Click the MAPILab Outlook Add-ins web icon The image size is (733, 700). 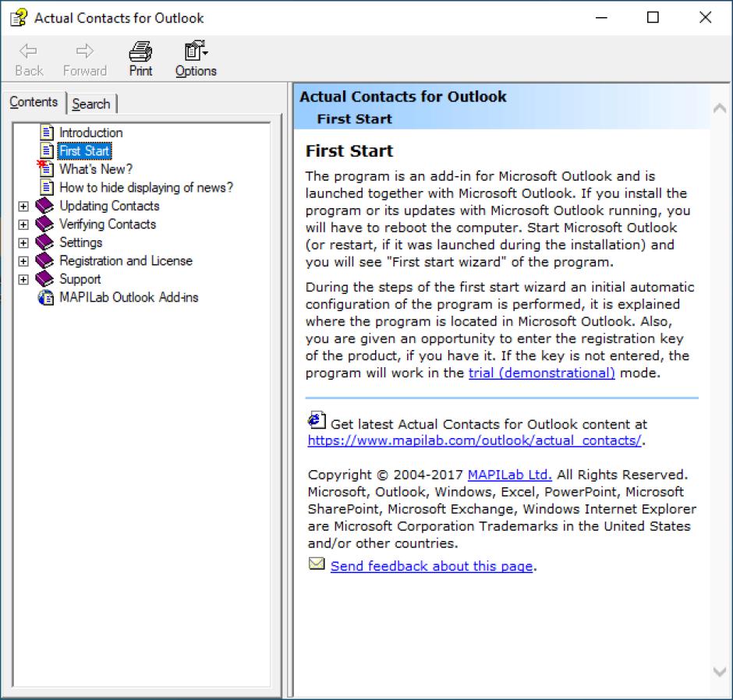(x=46, y=297)
